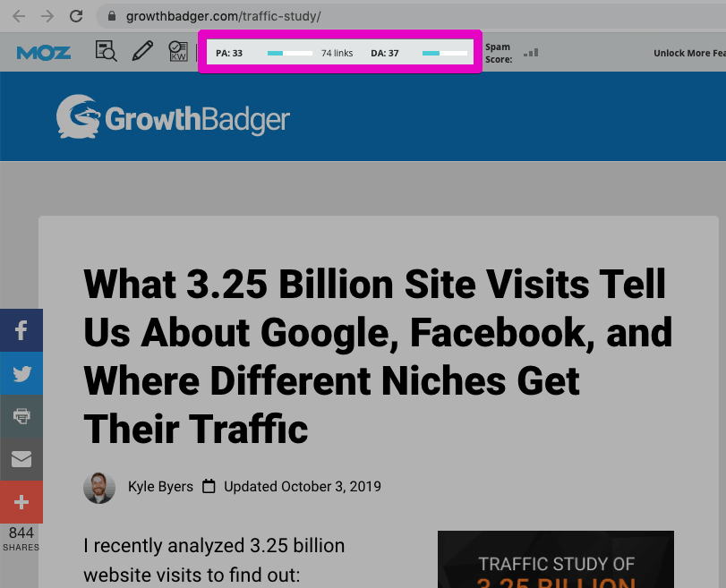This screenshot has height=588, width=726.
Task: Reload the page with the refresh icon
Action: click(x=76, y=16)
